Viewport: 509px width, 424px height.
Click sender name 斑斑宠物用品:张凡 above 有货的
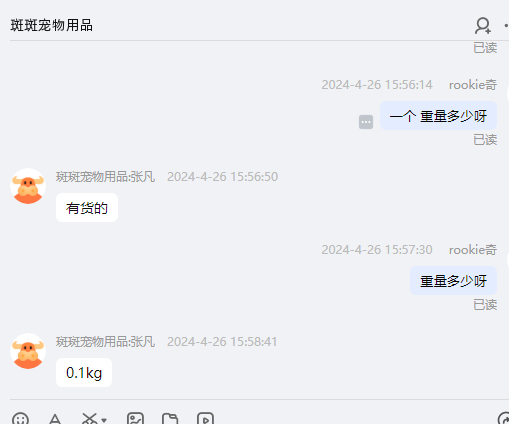click(105, 177)
